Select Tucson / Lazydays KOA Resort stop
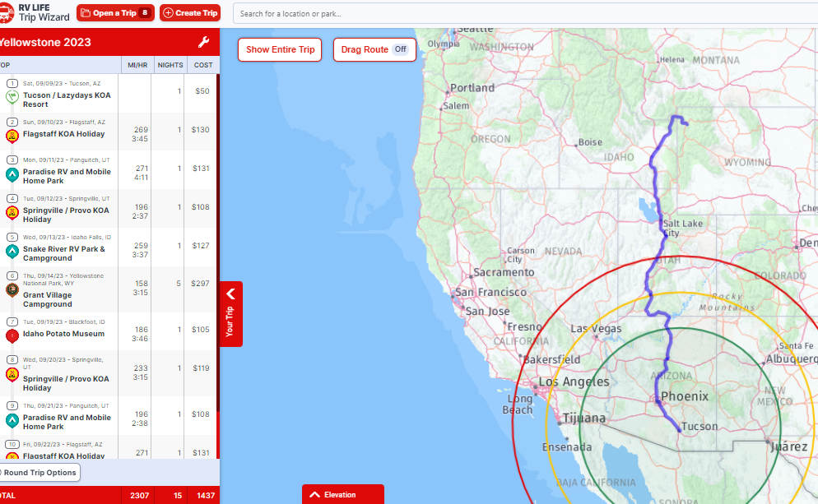The image size is (818, 504). (x=67, y=99)
